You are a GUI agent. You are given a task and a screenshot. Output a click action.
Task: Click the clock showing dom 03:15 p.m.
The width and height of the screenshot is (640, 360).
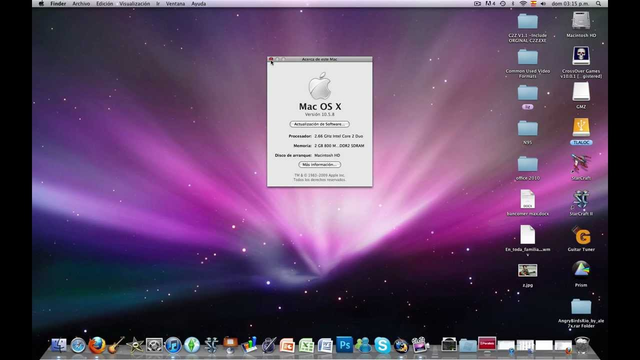pos(571,4)
